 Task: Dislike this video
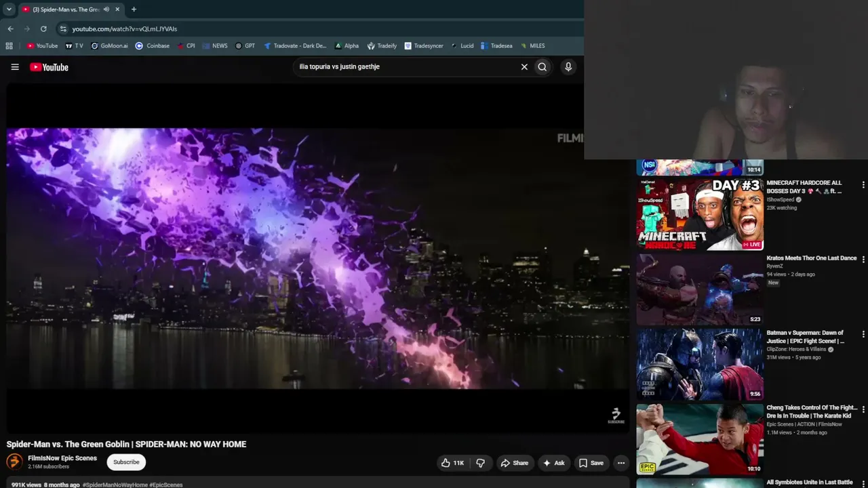click(481, 463)
